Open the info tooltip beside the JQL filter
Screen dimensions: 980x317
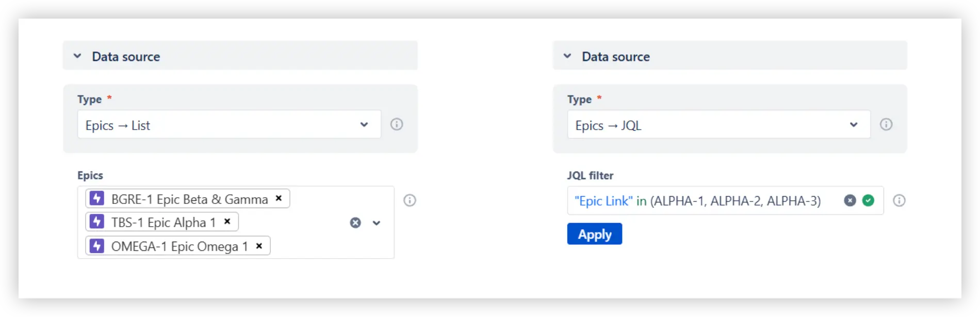coord(899,201)
